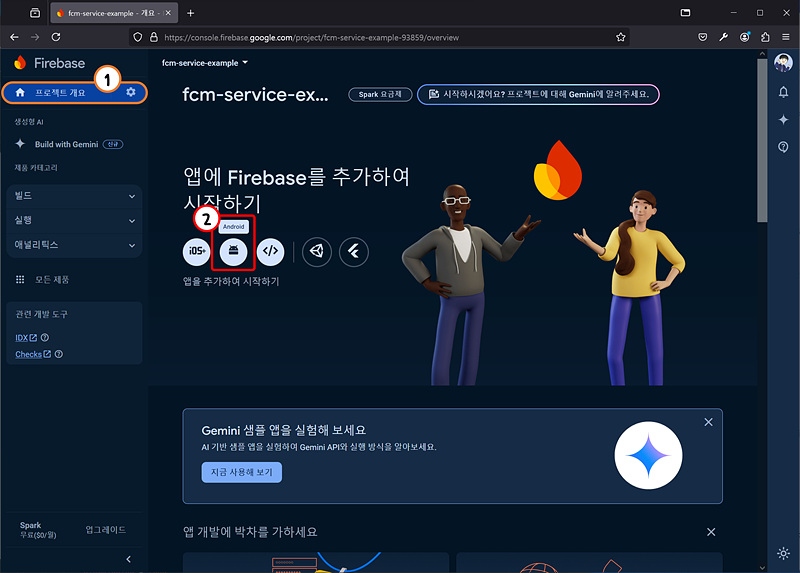Open Checks help question icon
This screenshot has width=800, height=573.
(59, 354)
